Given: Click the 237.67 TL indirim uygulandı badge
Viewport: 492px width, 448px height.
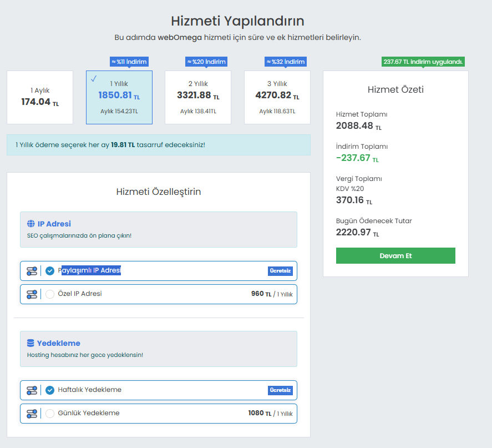Looking at the screenshot, I should coord(423,62).
